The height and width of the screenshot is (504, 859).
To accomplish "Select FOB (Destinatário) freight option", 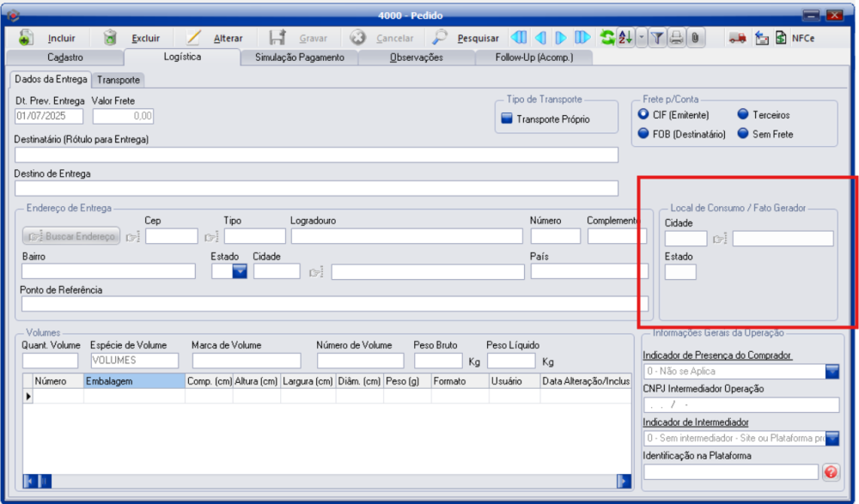I will click(643, 134).
